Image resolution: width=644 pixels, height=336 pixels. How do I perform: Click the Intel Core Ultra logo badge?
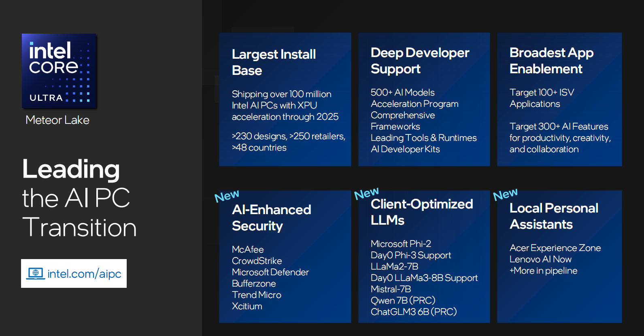pyautogui.click(x=59, y=71)
